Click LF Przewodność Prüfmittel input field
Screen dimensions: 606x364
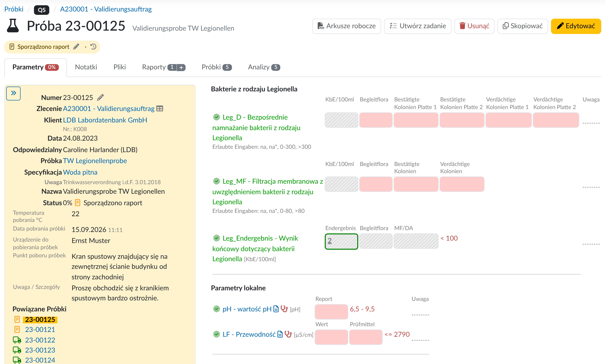(x=366, y=337)
